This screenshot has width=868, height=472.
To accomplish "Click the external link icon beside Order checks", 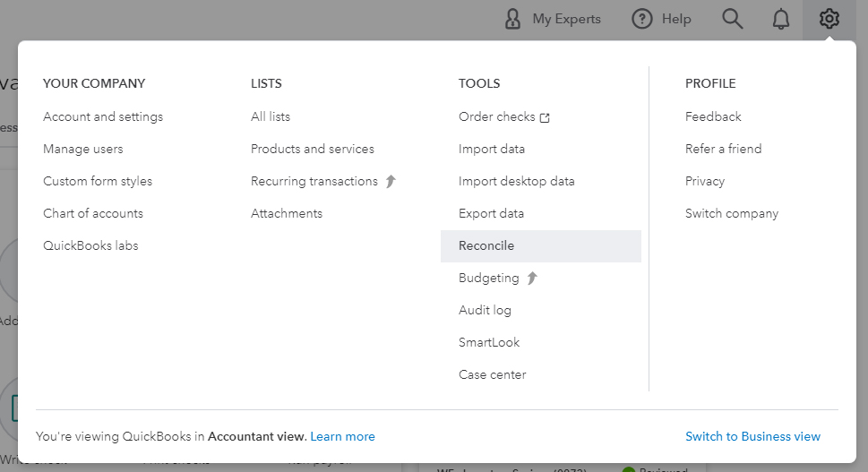I will click(545, 117).
